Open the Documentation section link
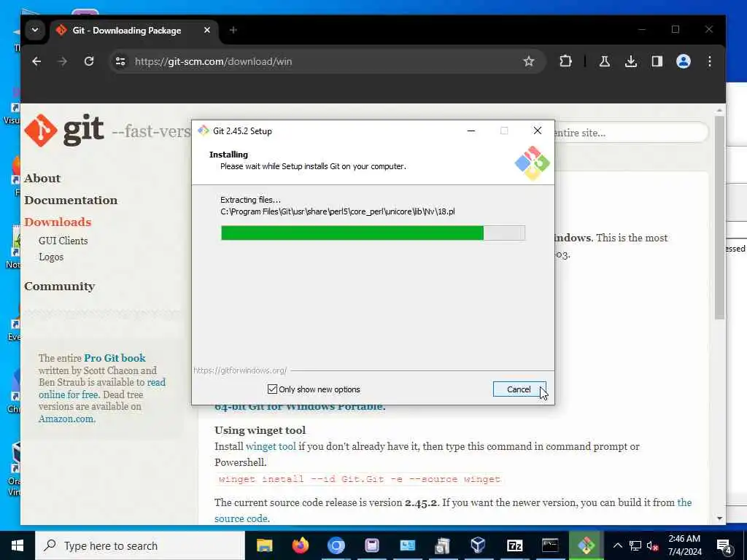The height and width of the screenshot is (560, 747). [x=71, y=200]
